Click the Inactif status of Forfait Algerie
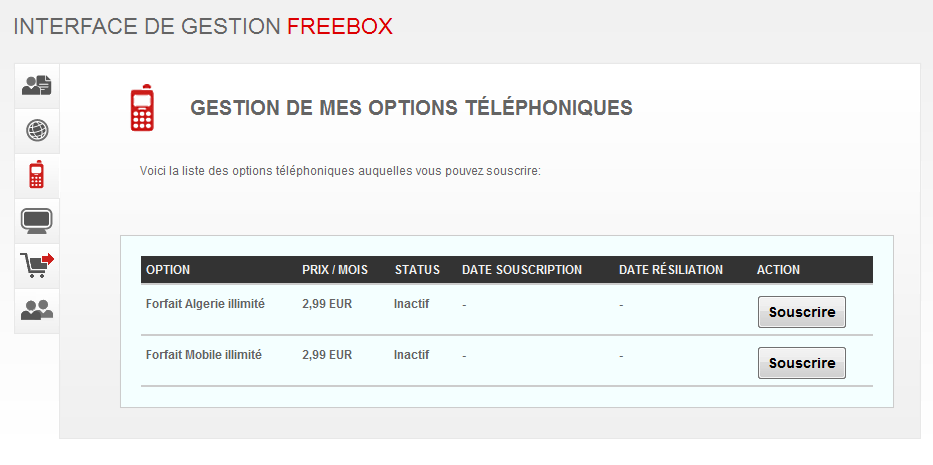This screenshot has width=933, height=465. coord(411,304)
